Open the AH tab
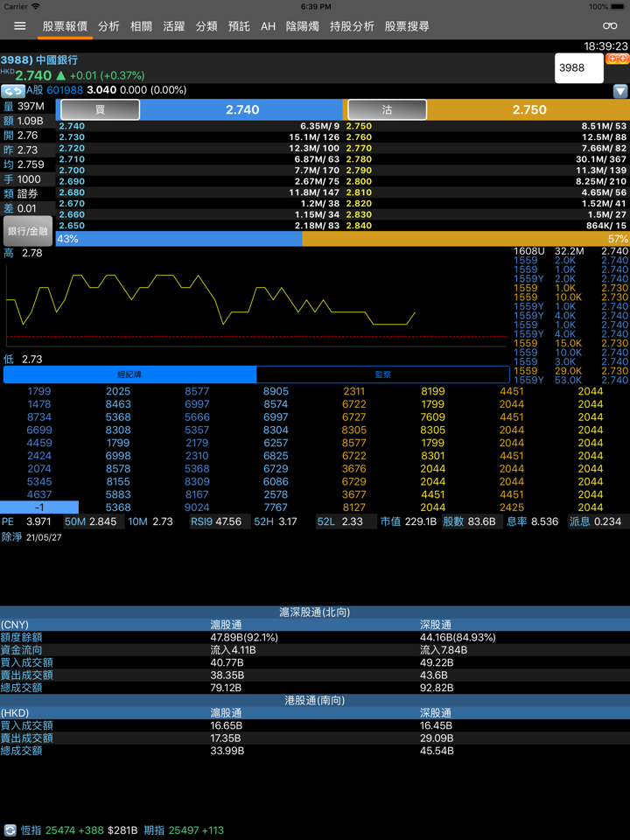The image size is (630, 840). [268, 26]
